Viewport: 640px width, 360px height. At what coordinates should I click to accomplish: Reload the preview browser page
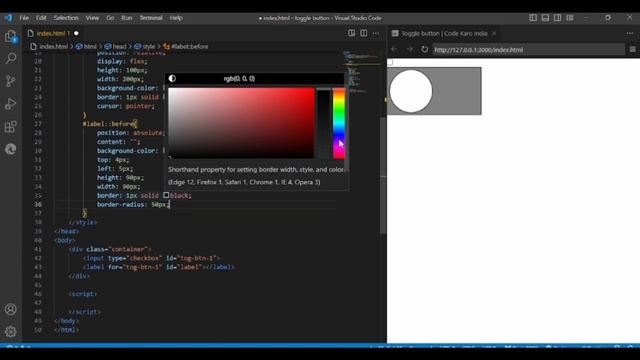(424, 49)
